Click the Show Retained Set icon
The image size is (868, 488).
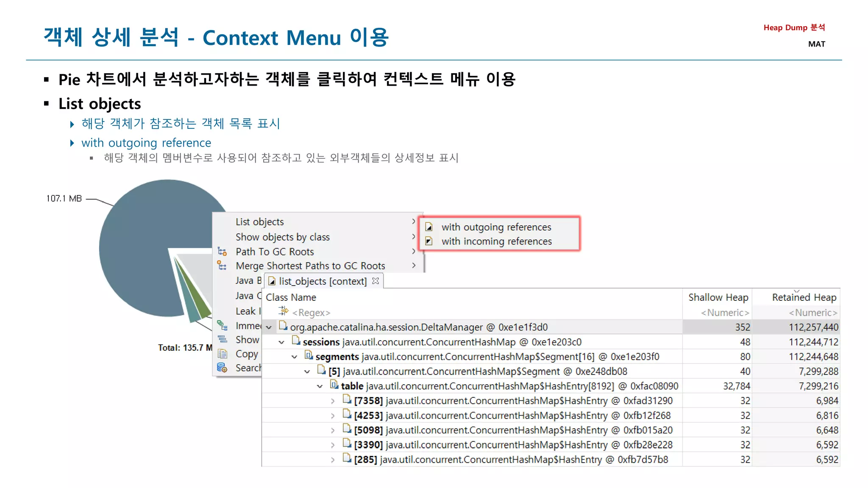pyautogui.click(x=222, y=339)
